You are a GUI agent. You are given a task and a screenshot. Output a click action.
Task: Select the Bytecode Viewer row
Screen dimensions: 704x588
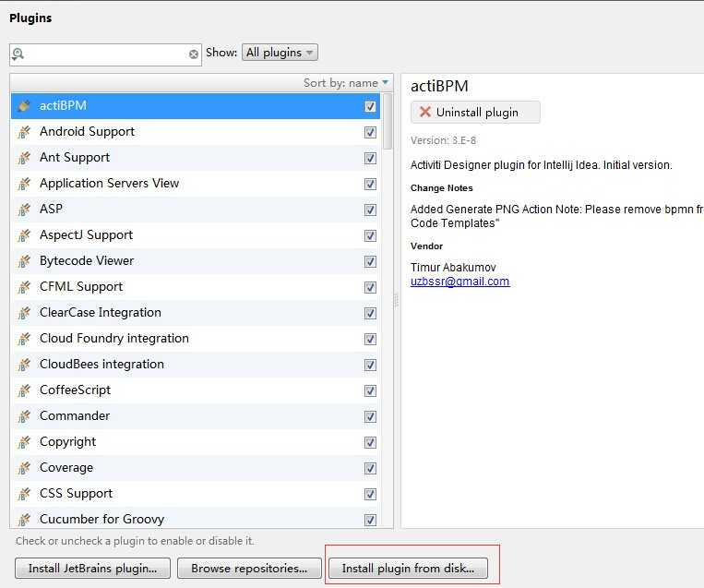click(x=196, y=261)
